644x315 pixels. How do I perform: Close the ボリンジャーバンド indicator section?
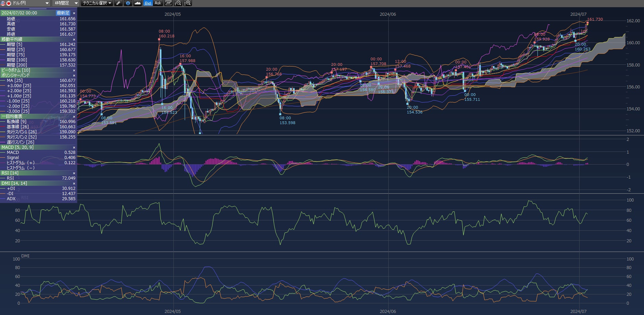pos(74,75)
